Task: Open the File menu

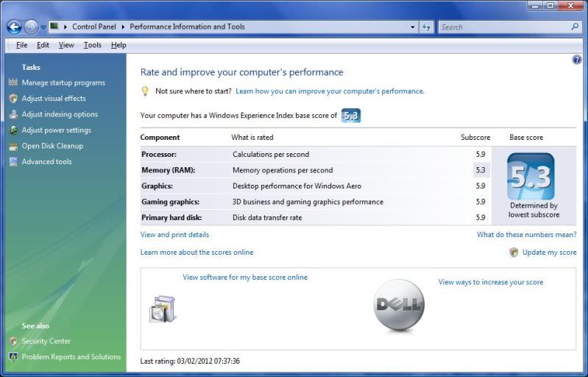Action: [22, 45]
